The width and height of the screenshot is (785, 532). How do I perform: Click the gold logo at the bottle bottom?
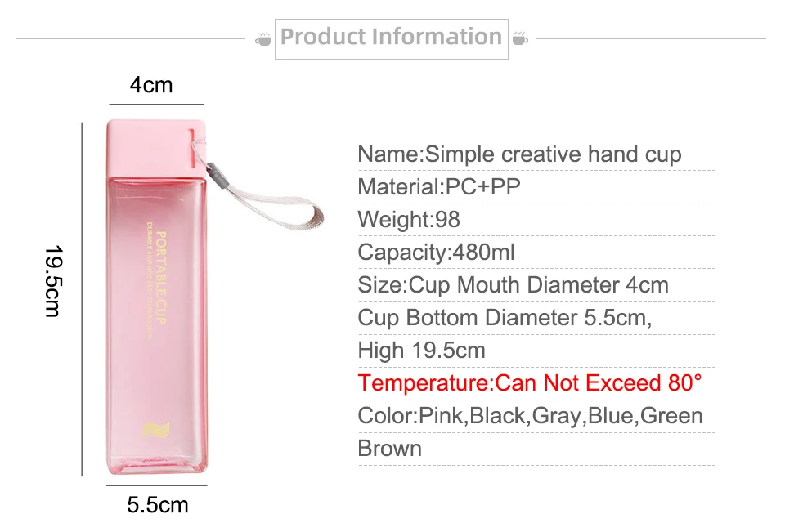[156, 431]
